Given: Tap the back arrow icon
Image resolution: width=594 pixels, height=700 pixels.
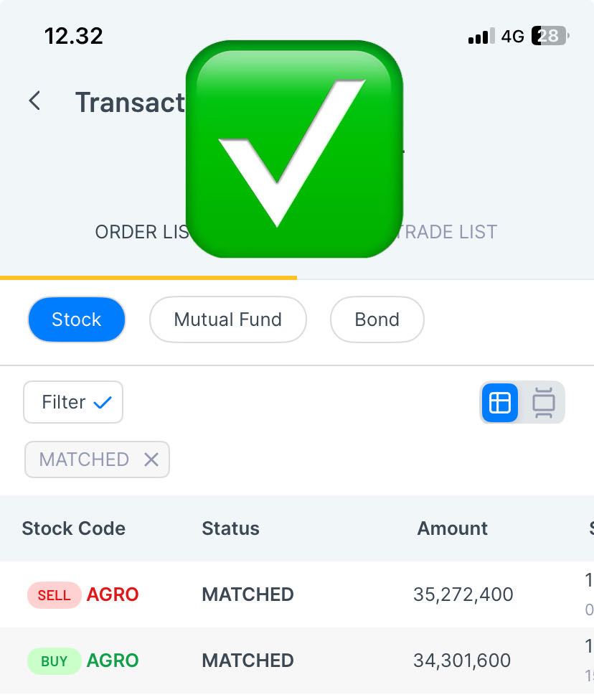Looking at the screenshot, I should click(34, 101).
